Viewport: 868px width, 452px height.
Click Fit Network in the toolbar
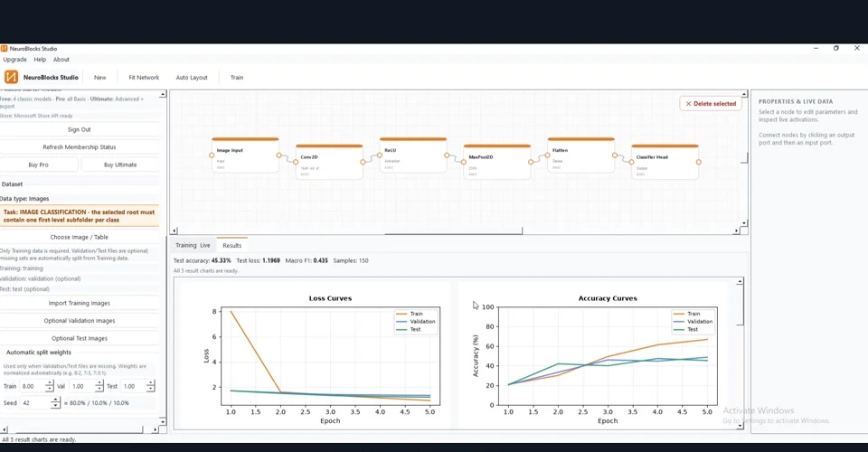tap(144, 78)
